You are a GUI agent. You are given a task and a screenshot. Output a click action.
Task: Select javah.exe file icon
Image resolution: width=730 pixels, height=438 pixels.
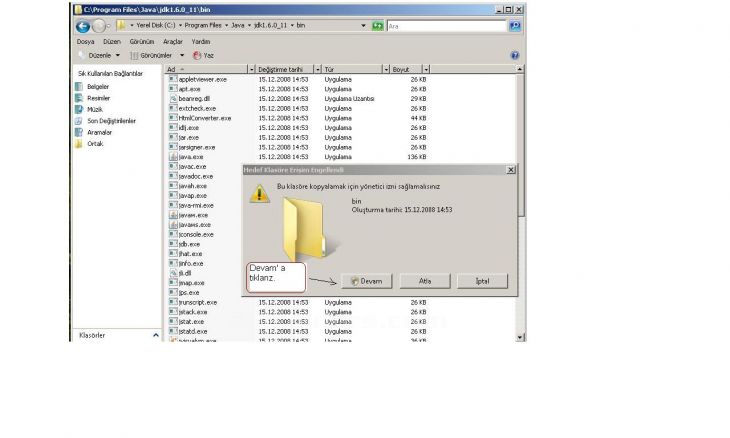173,186
